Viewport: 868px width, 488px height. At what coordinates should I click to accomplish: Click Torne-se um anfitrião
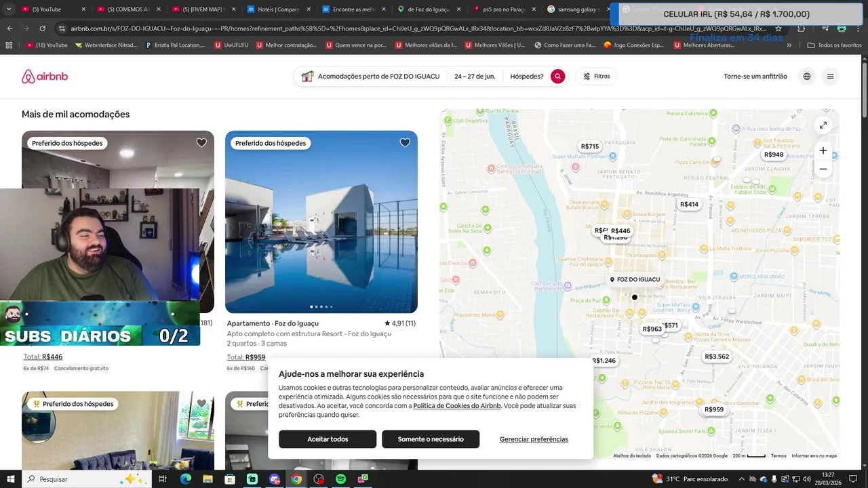coord(755,77)
